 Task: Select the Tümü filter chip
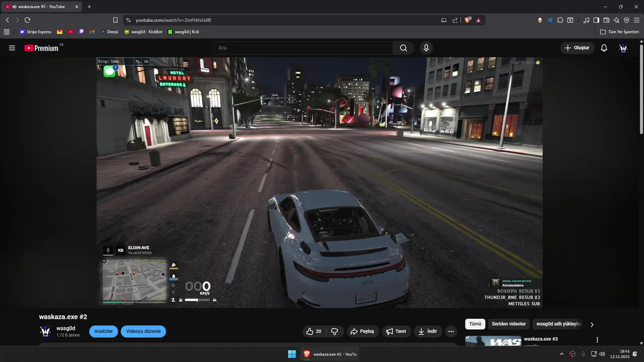475,324
